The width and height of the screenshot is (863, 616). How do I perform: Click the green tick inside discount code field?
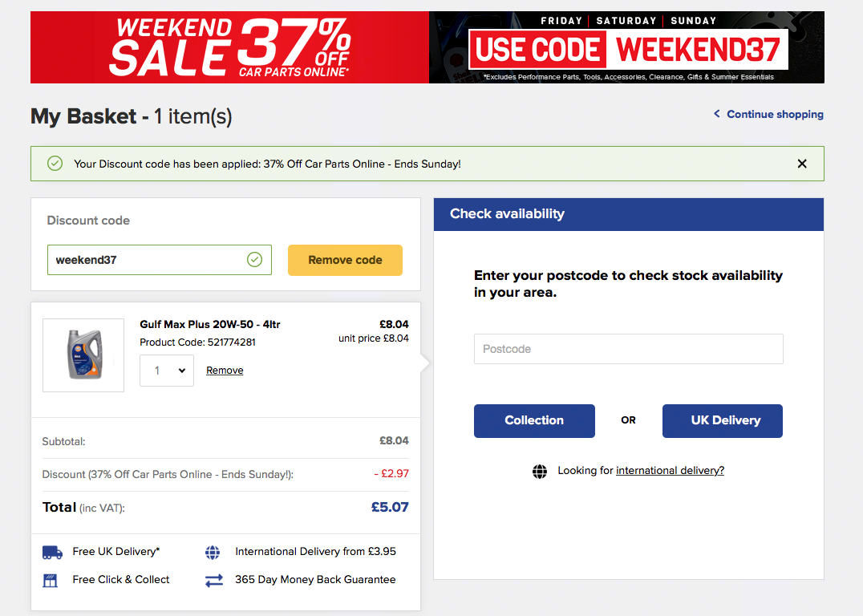(254, 259)
